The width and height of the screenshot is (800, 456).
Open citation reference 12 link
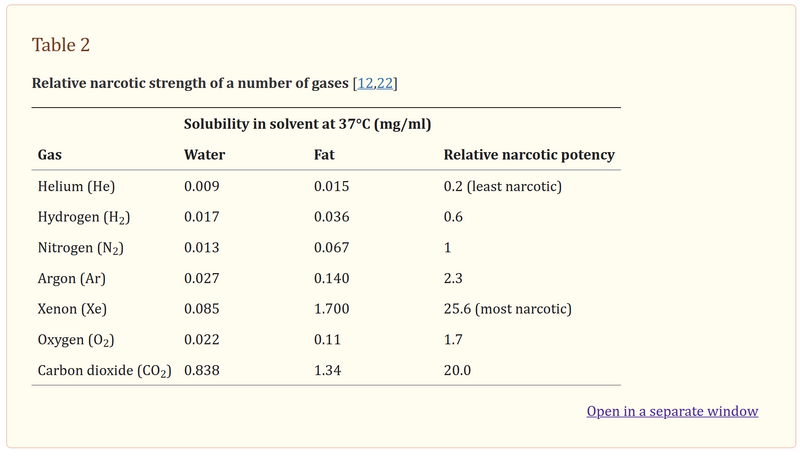pos(367,83)
